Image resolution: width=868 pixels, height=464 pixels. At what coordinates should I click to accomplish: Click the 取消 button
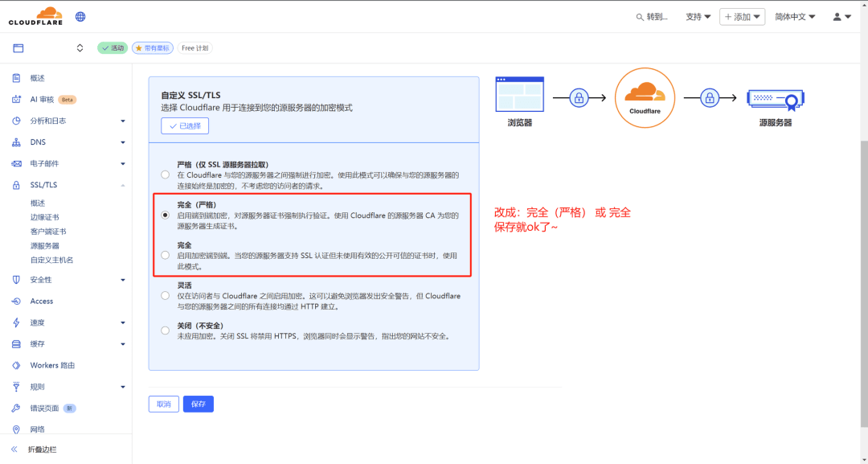click(164, 404)
